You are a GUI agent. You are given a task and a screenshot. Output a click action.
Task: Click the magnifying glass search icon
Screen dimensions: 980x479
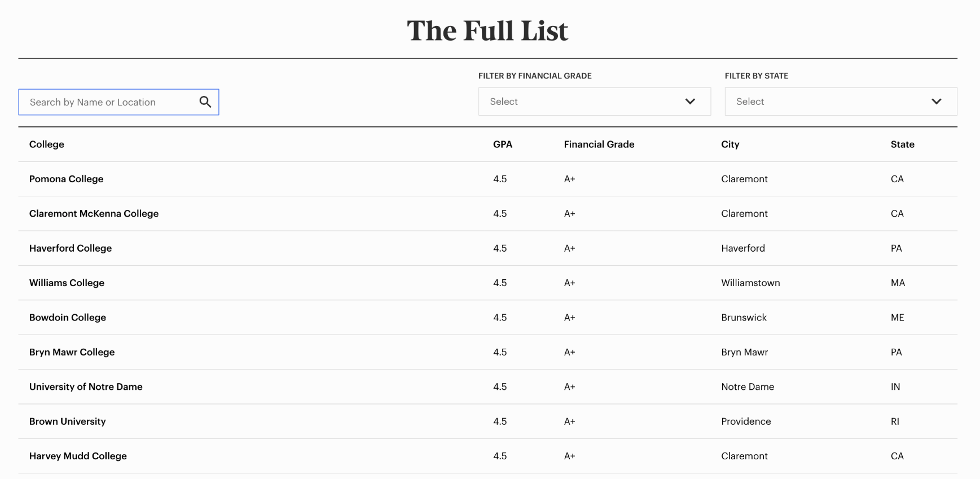(x=205, y=102)
